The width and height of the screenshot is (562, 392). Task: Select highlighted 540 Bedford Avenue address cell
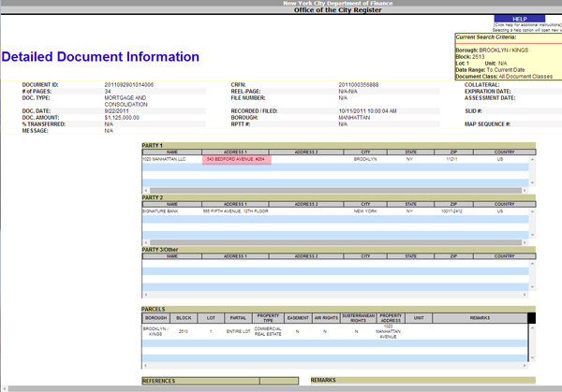click(x=235, y=160)
